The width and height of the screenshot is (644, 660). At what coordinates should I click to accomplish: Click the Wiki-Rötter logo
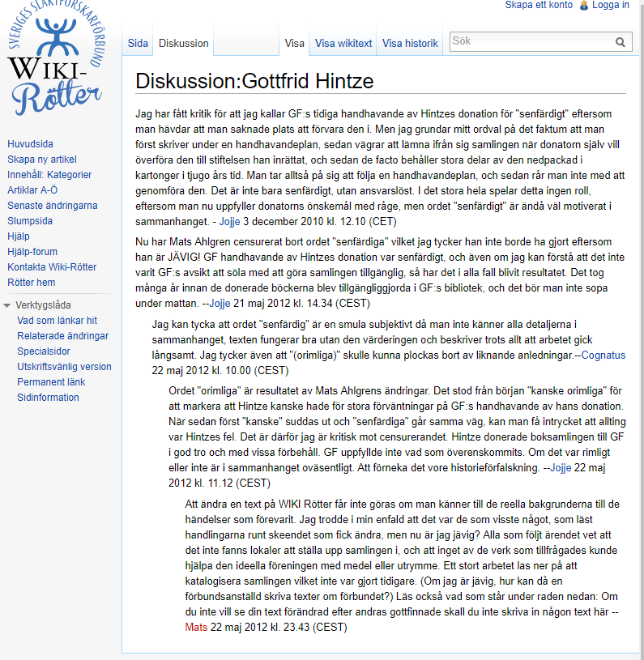click(x=54, y=62)
